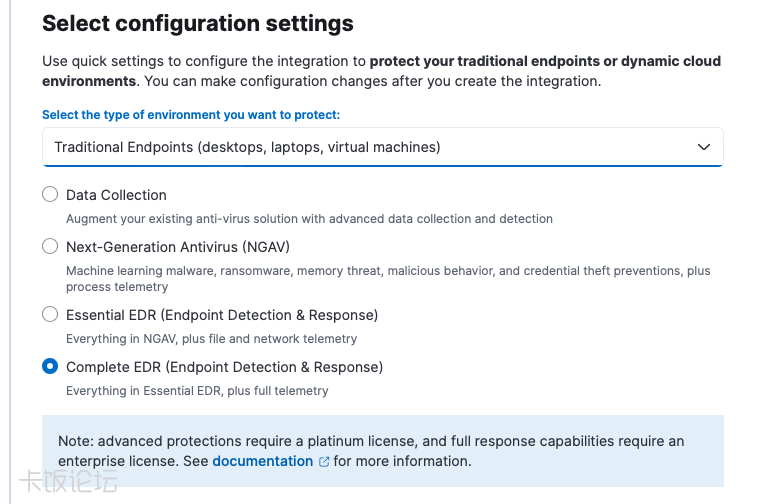Open the environment type dropdown

pos(382,147)
